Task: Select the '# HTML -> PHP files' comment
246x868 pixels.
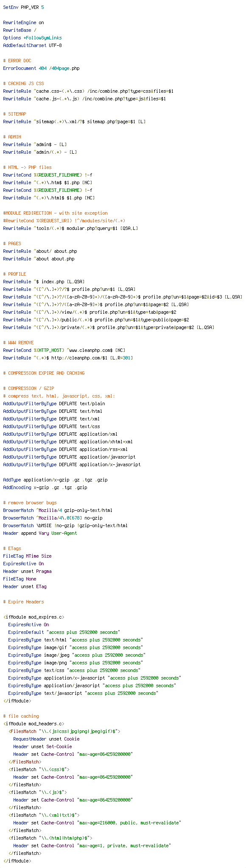Action: coord(27,168)
